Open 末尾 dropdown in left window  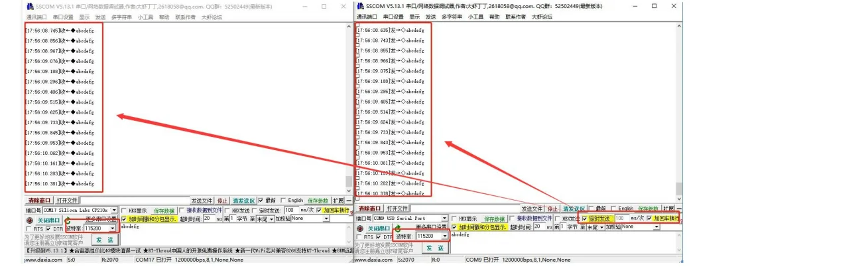tap(271, 219)
